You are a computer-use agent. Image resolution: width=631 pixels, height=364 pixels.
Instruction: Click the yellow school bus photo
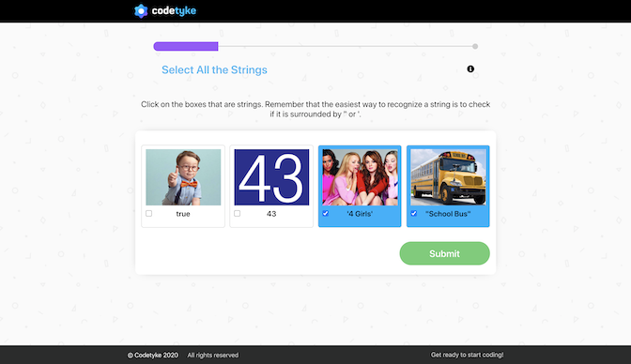pyautogui.click(x=448, y=177)
